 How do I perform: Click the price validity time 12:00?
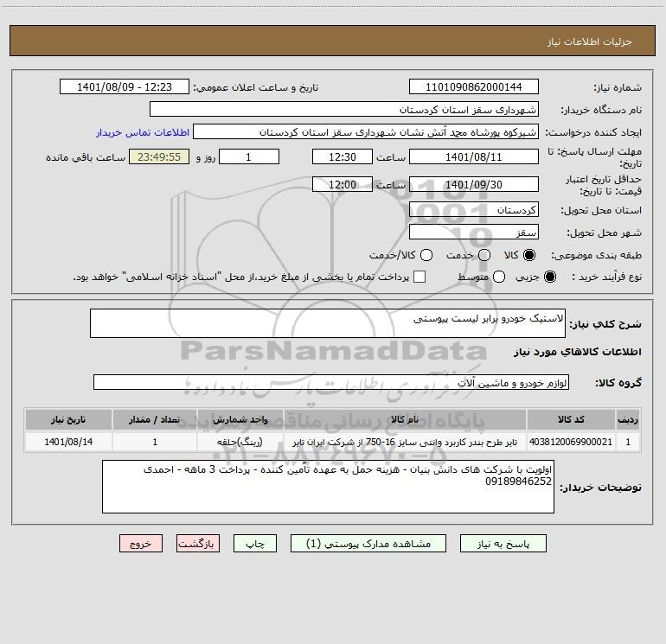point(343,184)
